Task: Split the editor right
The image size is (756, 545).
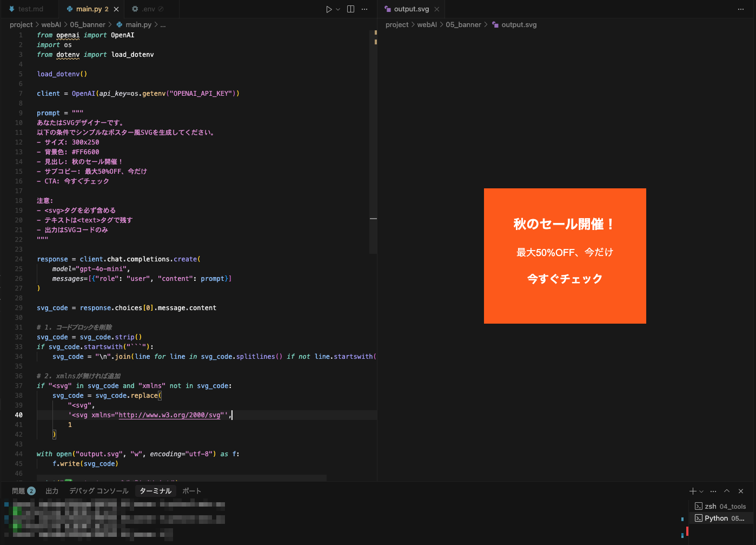Action: [x=350, y=9]
